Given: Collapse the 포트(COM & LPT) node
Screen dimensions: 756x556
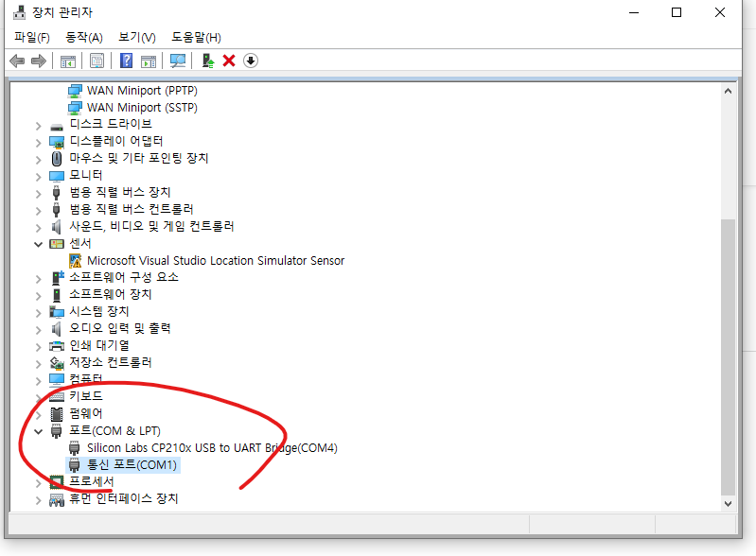Looking at the screenshot, I should (x=39, y=432).
